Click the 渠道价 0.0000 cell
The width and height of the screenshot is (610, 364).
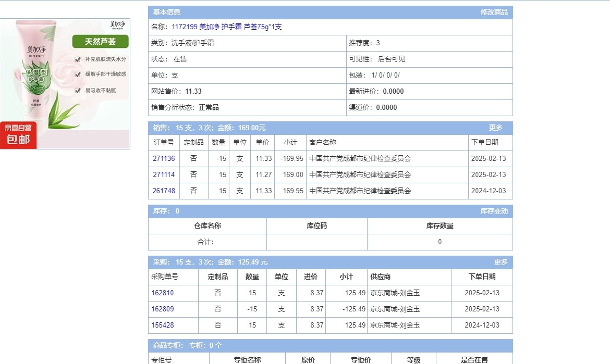tap(430, 108)
